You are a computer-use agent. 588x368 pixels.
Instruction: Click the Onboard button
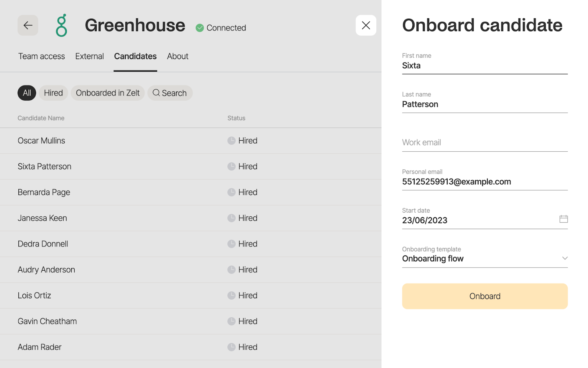pos(485,296)
